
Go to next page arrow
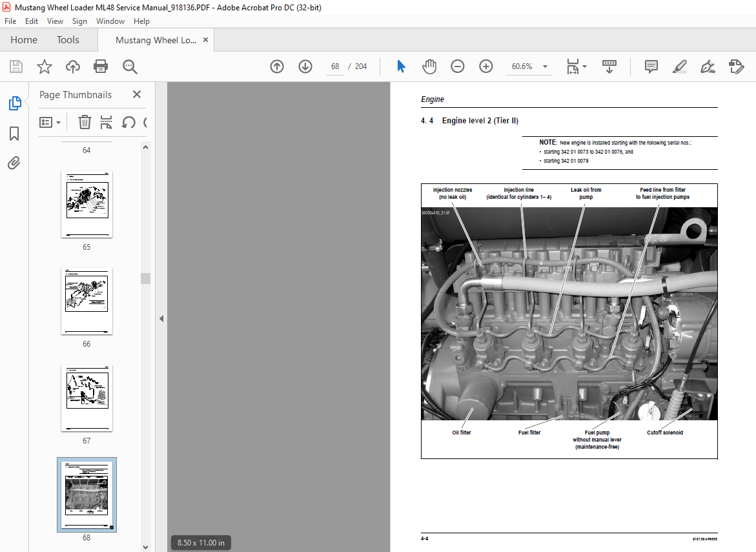[305, 66]
